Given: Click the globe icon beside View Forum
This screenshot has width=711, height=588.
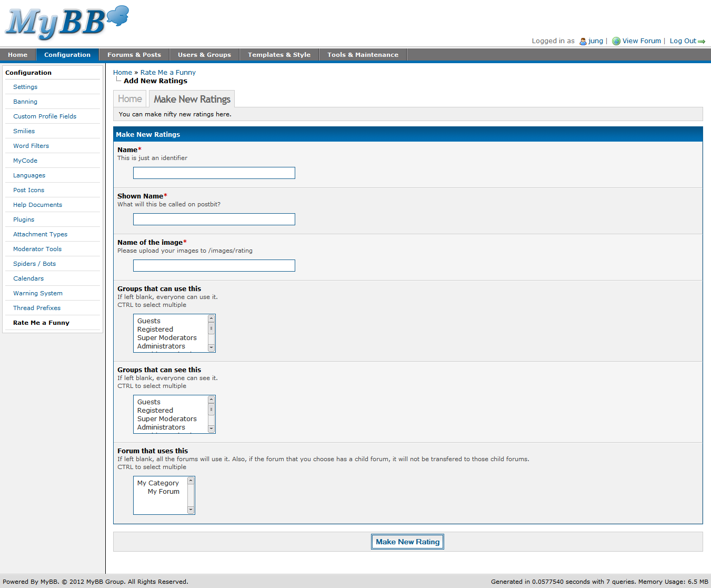Looking at the screenshot, I should (616, 41).
